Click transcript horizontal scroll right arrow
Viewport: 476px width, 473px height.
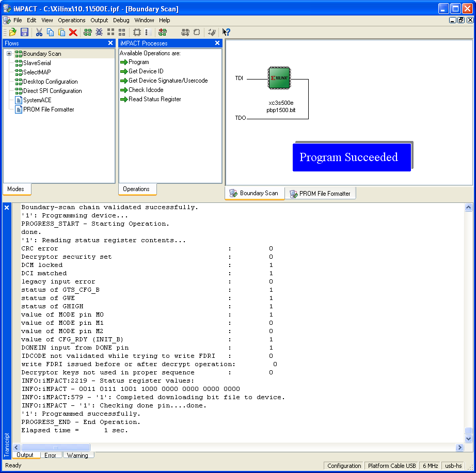(459, 448)
